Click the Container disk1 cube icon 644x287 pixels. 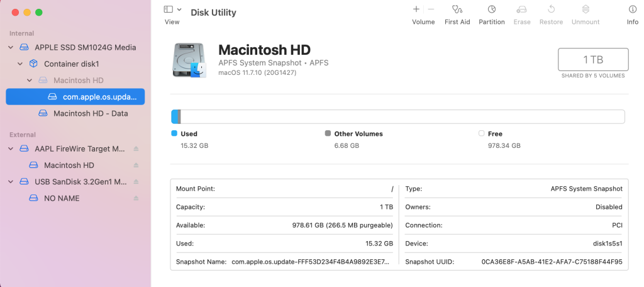point(33,64)
